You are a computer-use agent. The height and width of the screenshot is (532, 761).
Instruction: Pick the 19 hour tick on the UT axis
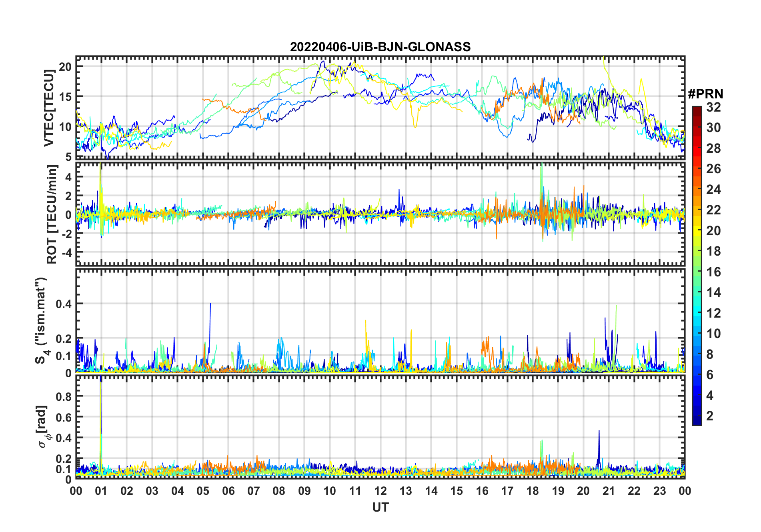coord(558,491)
